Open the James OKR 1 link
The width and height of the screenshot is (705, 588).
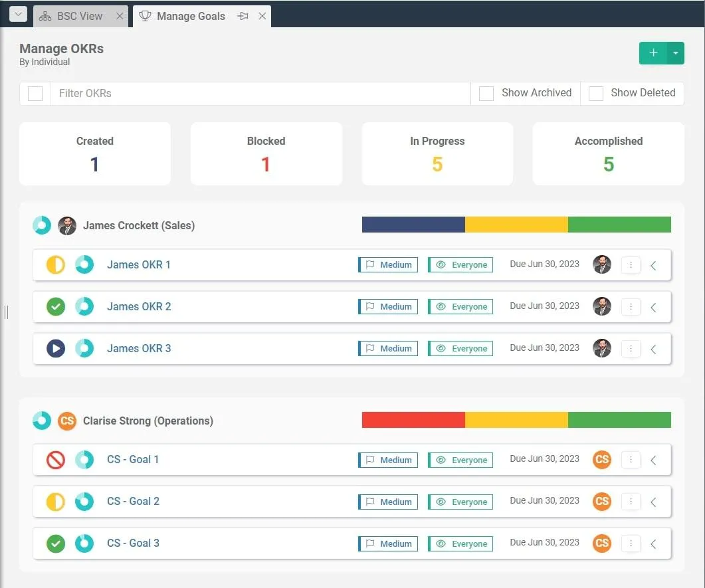click(138, 265)
